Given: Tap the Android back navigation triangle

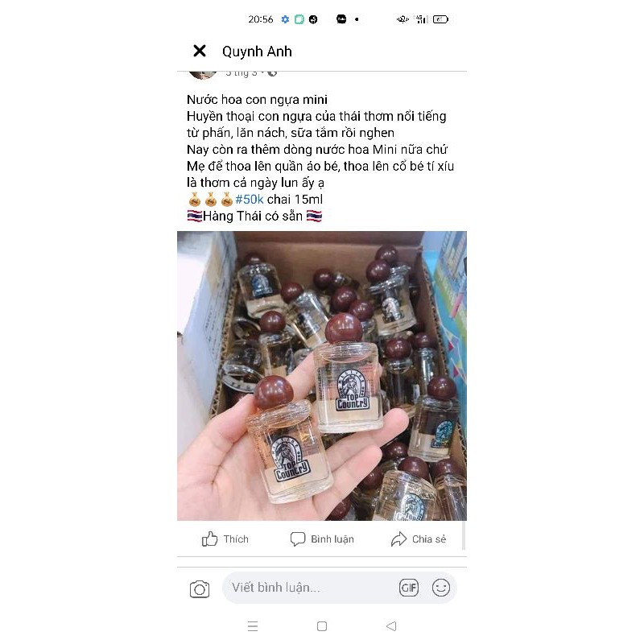Looking at the screenshot, I should 391,626.
